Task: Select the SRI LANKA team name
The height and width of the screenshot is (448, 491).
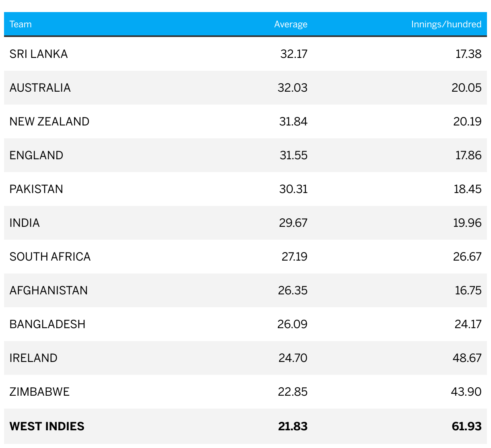Action: (39, 54)
